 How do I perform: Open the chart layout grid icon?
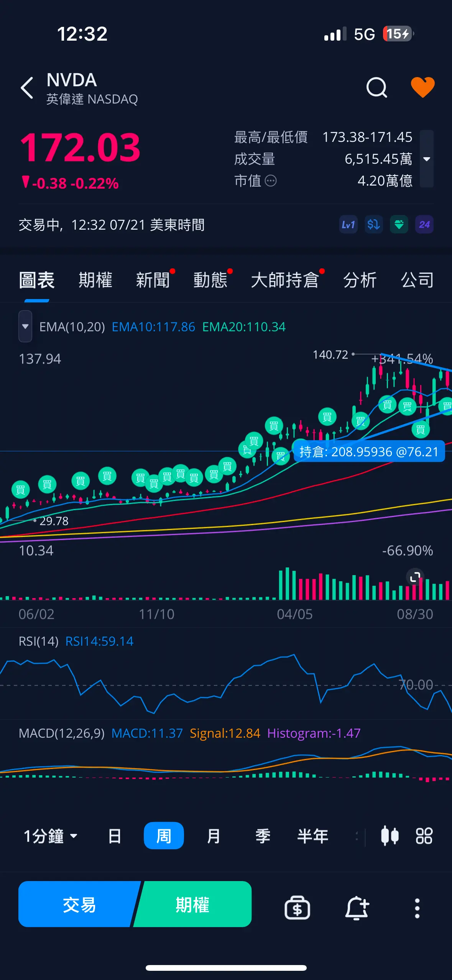click(x=424, y=836)
